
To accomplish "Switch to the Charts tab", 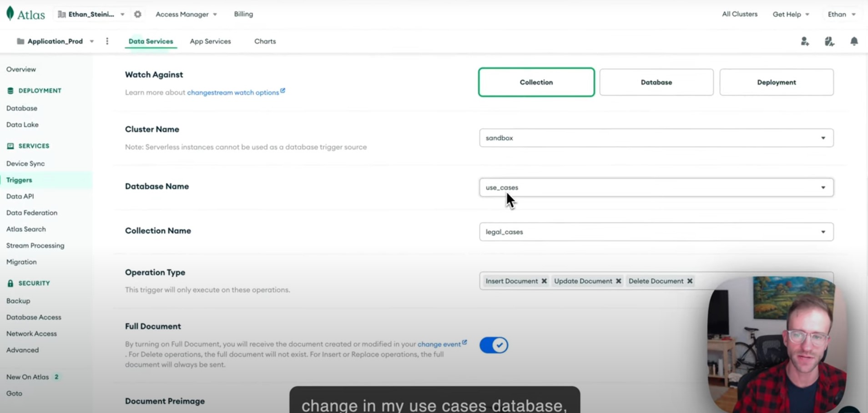I will [265, 41].
